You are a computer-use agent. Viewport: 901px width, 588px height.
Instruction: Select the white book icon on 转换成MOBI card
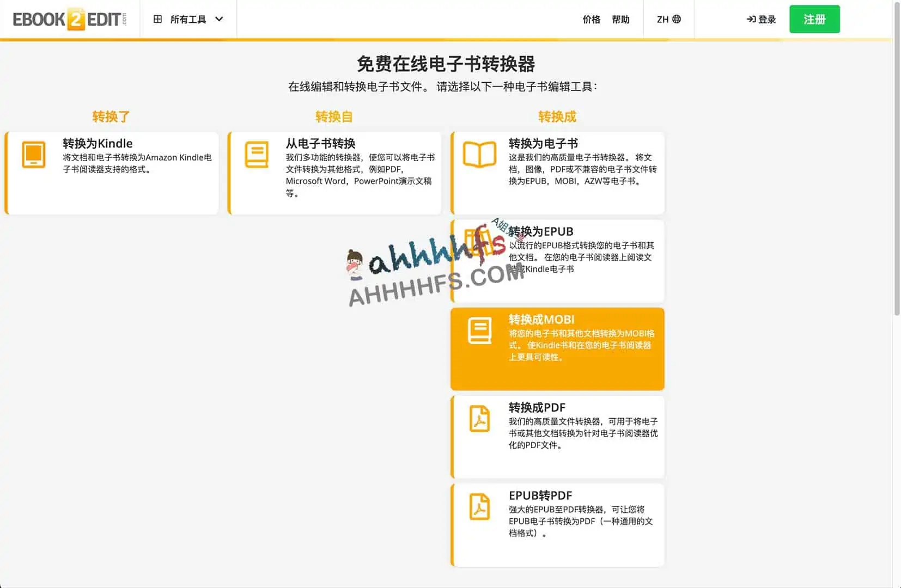point(479,329)
